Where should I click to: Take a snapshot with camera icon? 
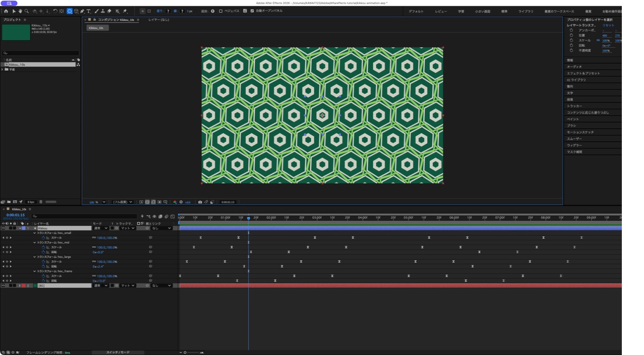click(200, 202)
